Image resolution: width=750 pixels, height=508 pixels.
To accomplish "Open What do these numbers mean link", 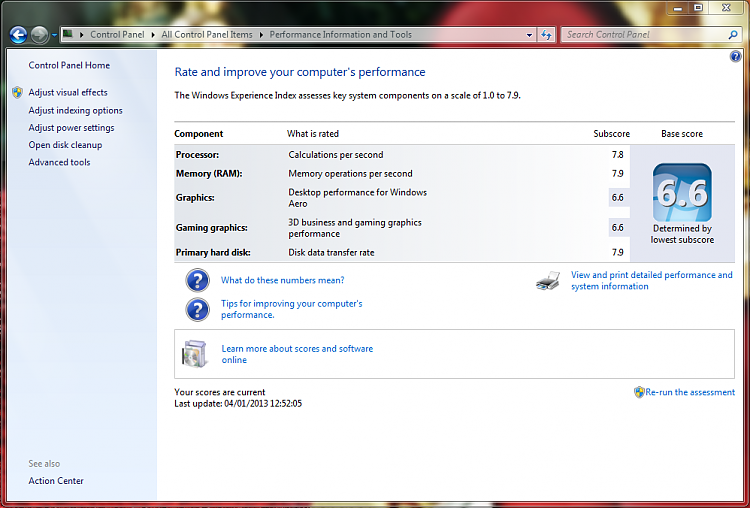I will click(283, 280).
